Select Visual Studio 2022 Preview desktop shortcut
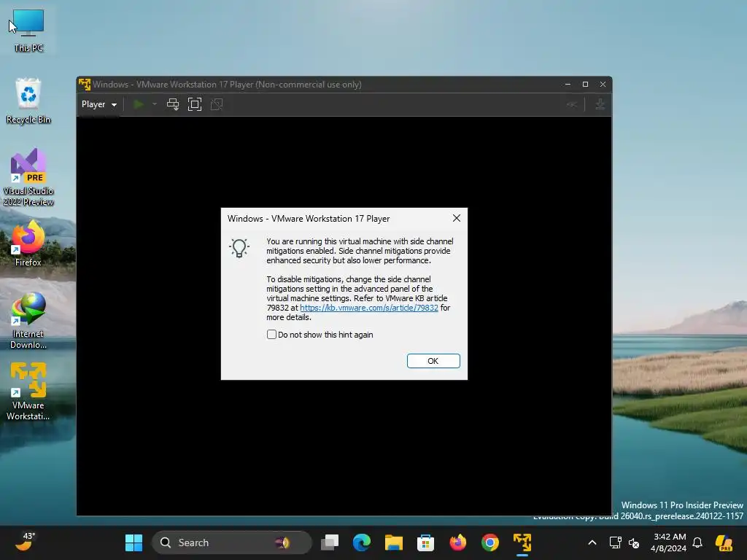The width and height of the screenshot is (747, 560). pyautogui.click(x=28, y=178)
